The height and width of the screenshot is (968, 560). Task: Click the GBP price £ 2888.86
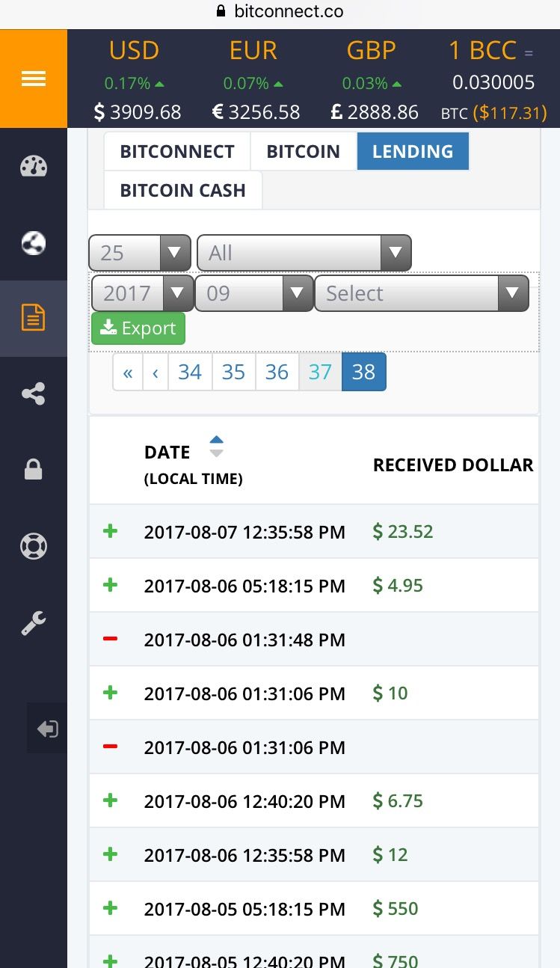[x=375, y=112]
